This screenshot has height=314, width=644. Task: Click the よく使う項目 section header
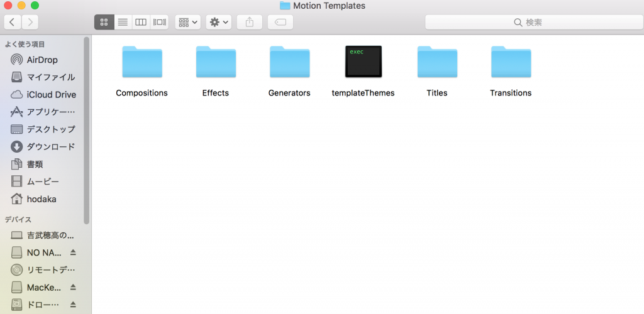(25, 44)
